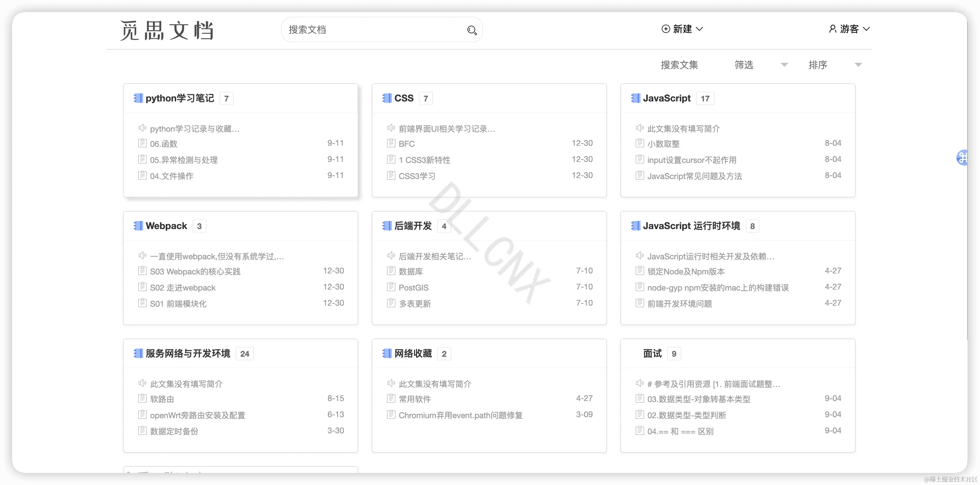Click the speaker icon in Webpack card
Image resolution: width=980 pixels, height=485 pixels.
tap(142, 255)
